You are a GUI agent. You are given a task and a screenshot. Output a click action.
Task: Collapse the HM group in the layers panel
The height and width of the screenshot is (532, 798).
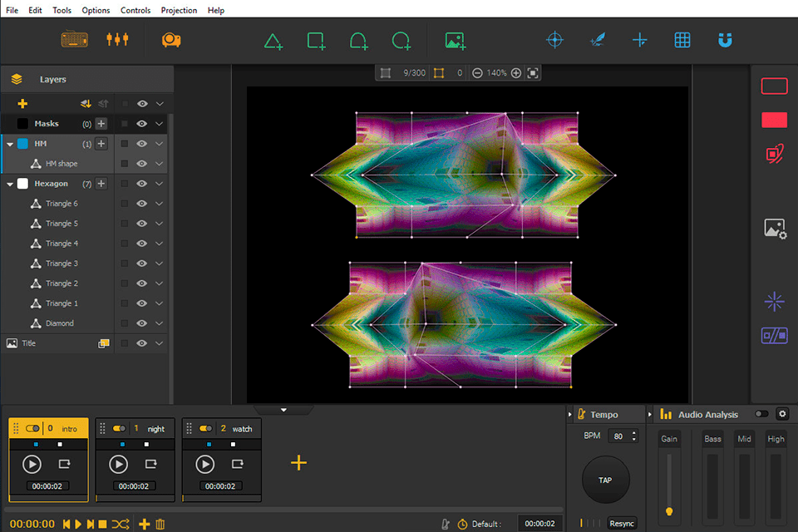click(8, 143)
